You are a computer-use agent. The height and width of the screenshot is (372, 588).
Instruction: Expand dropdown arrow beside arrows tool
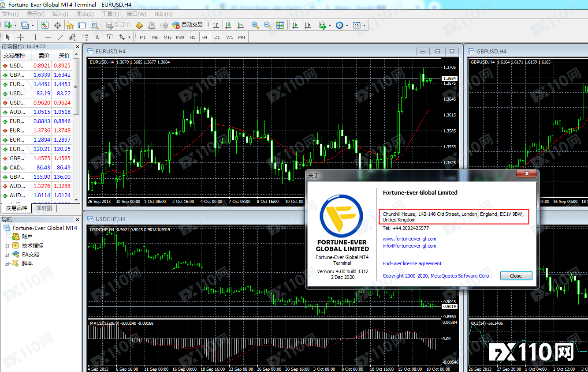click(129, 37)
